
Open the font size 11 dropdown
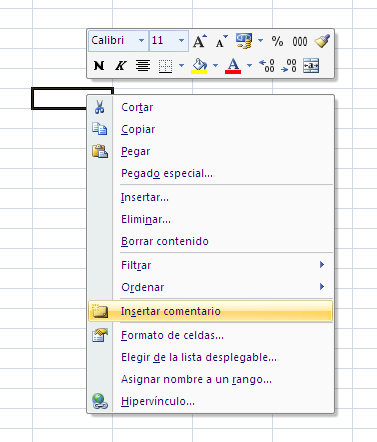[x=181, y=41]
